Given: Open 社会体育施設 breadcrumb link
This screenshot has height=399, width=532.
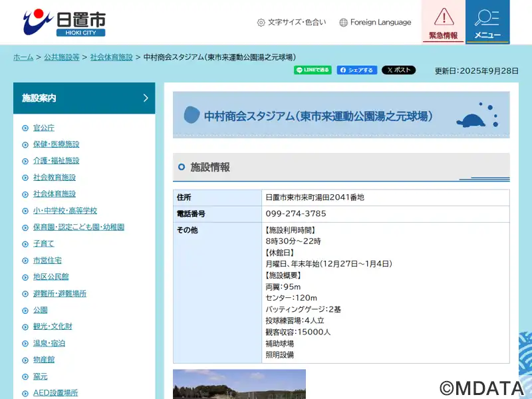Looking at the screenshot, I should (111, 57).
